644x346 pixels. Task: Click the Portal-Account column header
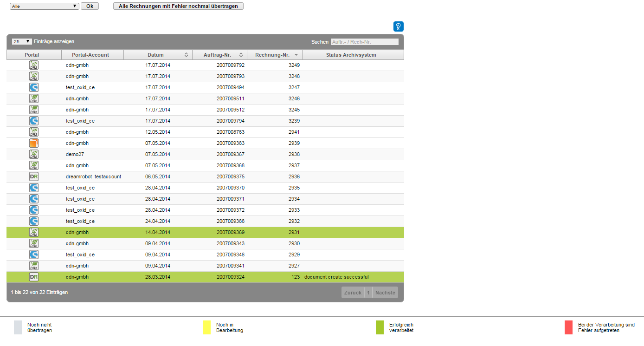92,55
